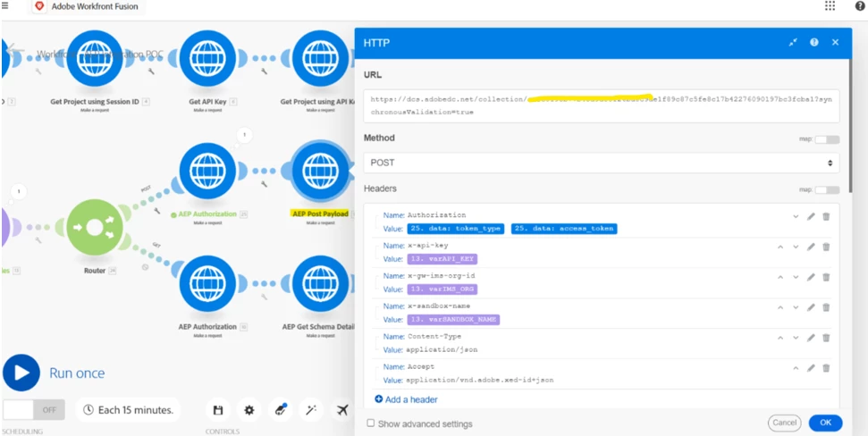Delete the x-gw-ims-org-id header
This screenshot has width=868, height=436.
click(x=826, y=277)
